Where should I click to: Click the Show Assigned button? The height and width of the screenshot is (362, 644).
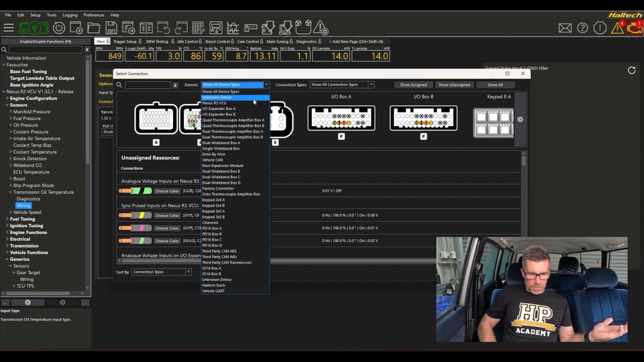point(413,84)
